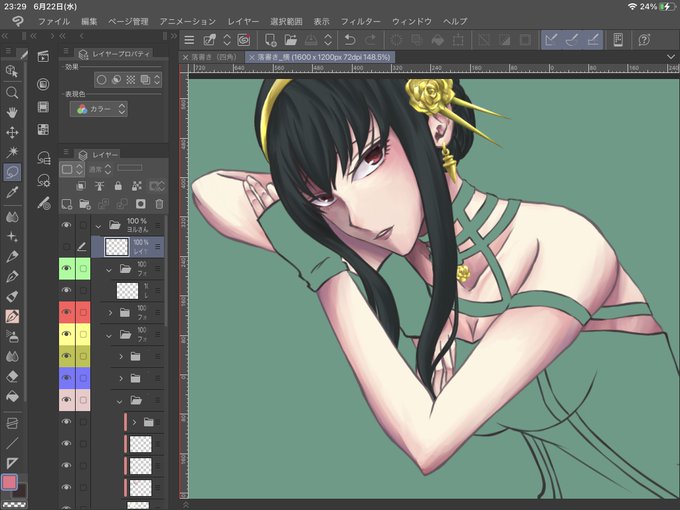Open the help question mark icon
The width and height of the screenshot is (680, 510).
coord(644,40)
